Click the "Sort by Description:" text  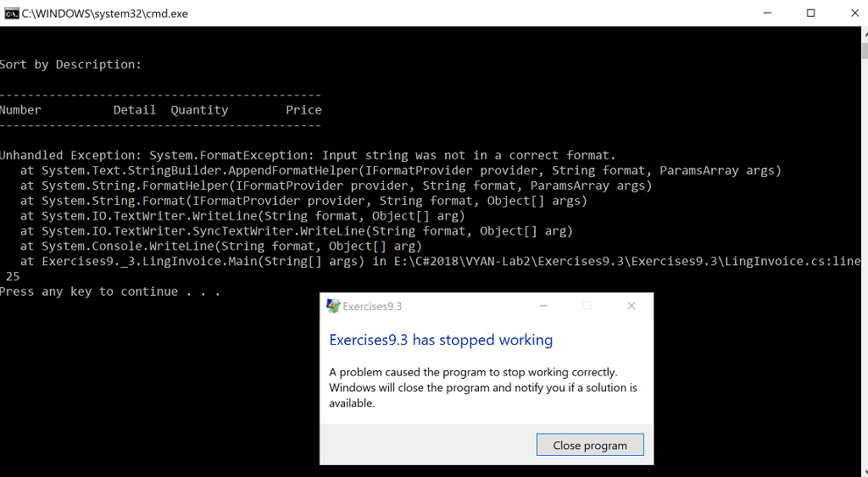click(x=70, y=64)
